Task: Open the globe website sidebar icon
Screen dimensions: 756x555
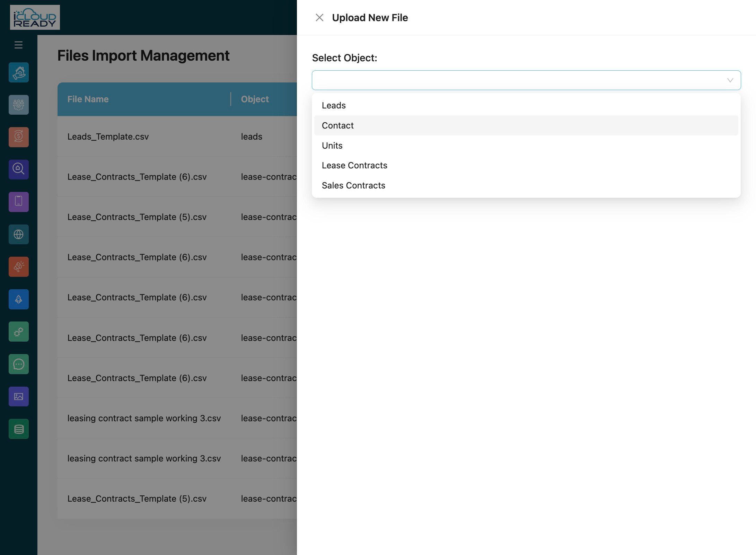Action: click(19, 235)
